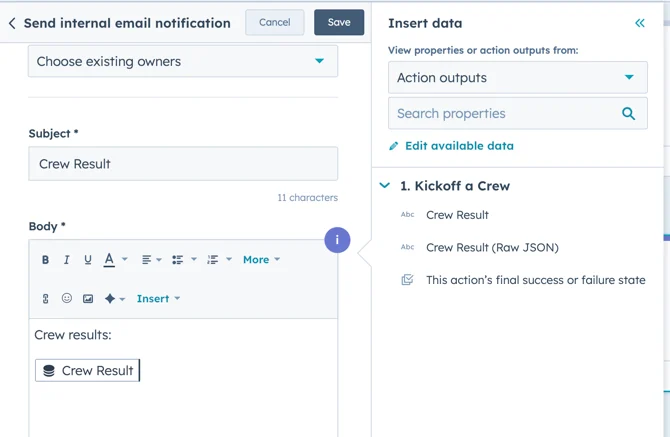
Task: Save the email notification
Action: [x=339, y=22]
